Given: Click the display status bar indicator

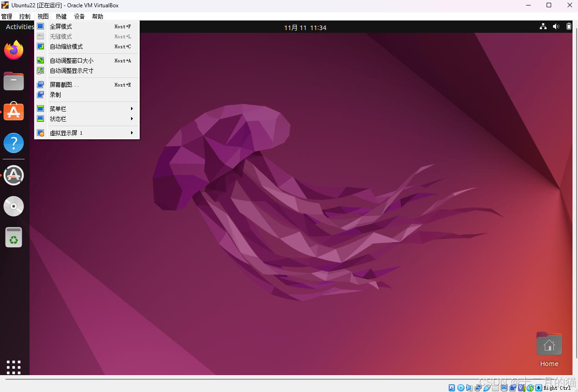Looking at the screenshot, I should [x=504, y=387].
